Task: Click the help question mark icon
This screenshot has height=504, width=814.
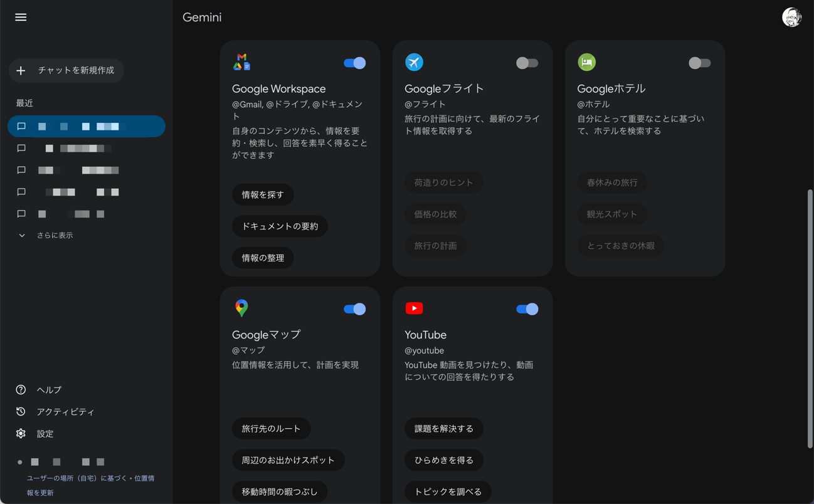Action: (21, 390)
